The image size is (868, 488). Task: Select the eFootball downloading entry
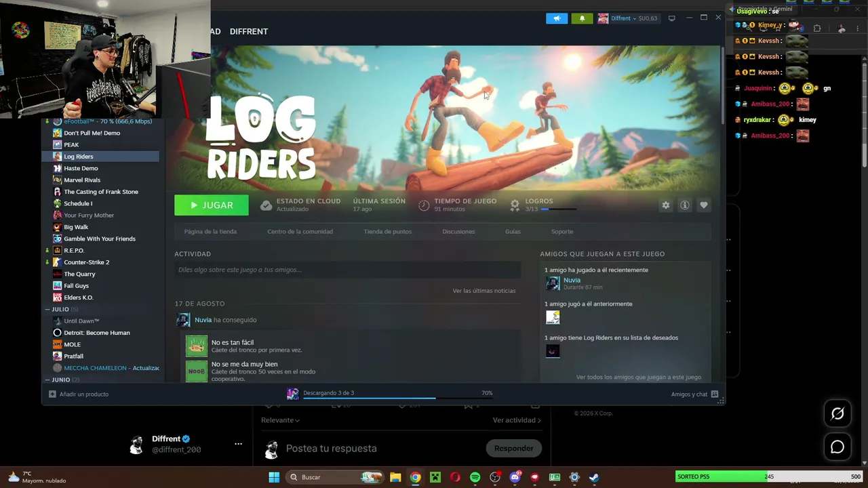(x=107, y=121)
